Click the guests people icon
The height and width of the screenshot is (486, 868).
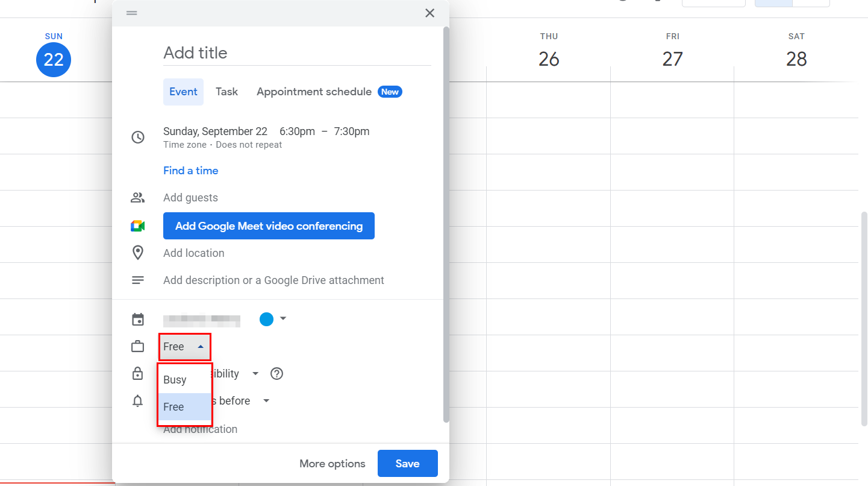pyautogui.click(x=138, y=198)
